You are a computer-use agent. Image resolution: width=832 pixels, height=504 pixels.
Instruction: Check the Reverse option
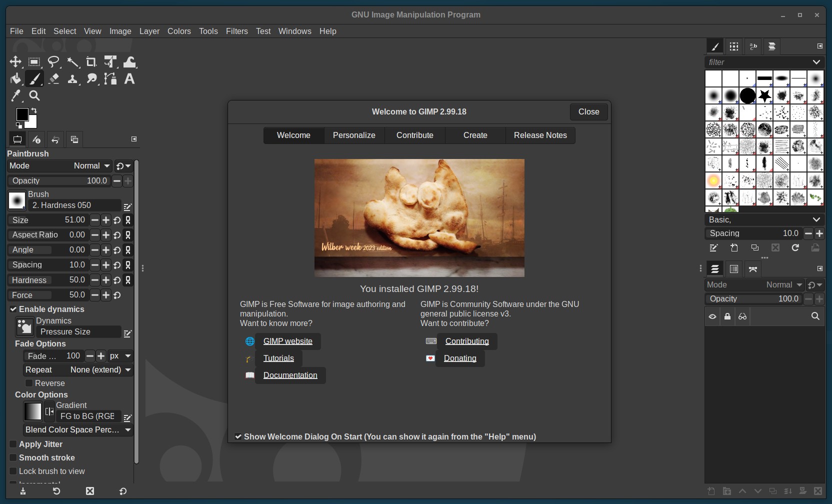coord(29,383)
